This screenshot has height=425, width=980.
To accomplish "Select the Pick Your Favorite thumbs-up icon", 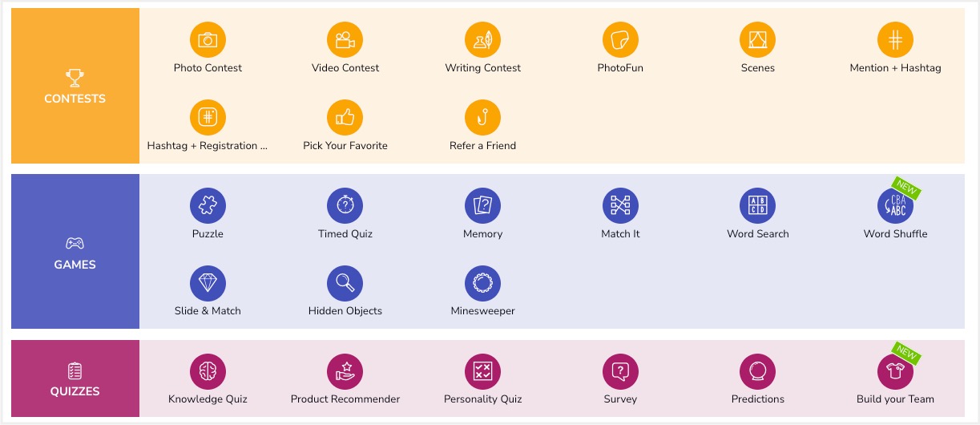I will tap(345, 117).
